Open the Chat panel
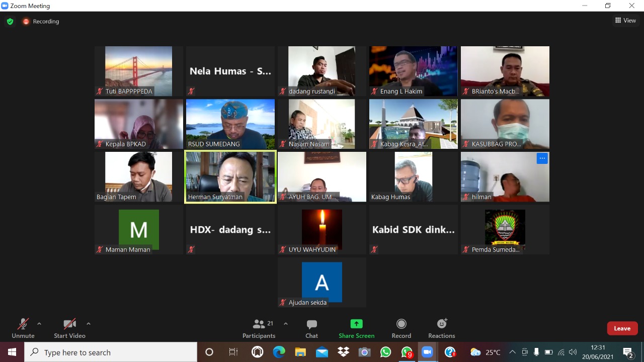The image size is (644, 362). [x=311, y=328]
